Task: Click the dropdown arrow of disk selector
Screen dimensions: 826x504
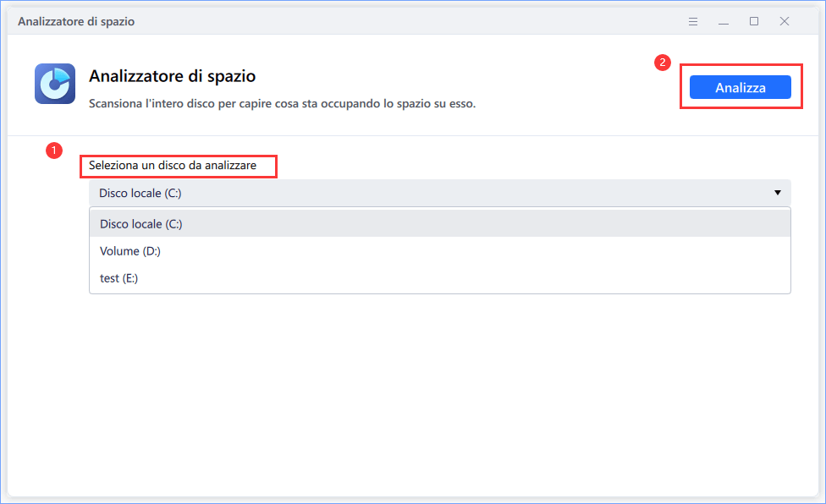Action: click(778, 193)
